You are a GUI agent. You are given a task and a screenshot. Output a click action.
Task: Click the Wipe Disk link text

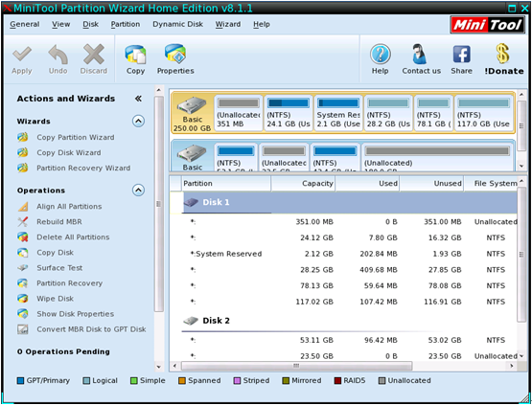[x=56, y=298]
